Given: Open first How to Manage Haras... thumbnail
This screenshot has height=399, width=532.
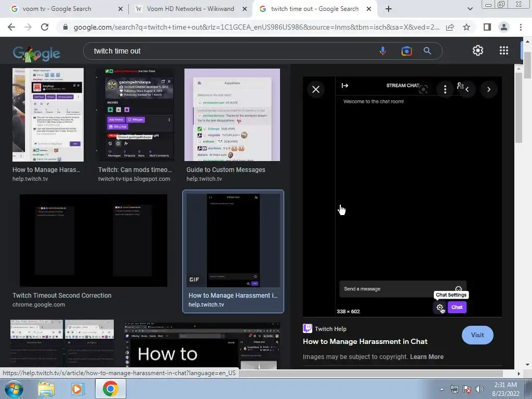Looking at the screenshot, I should tap(48, 115).
